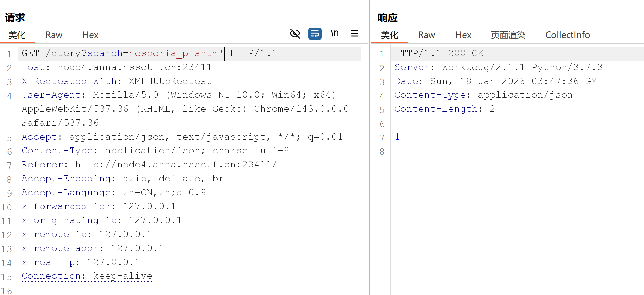Toggle the \n non-printable characters icon
644x295 pixels.
(335, 34)
